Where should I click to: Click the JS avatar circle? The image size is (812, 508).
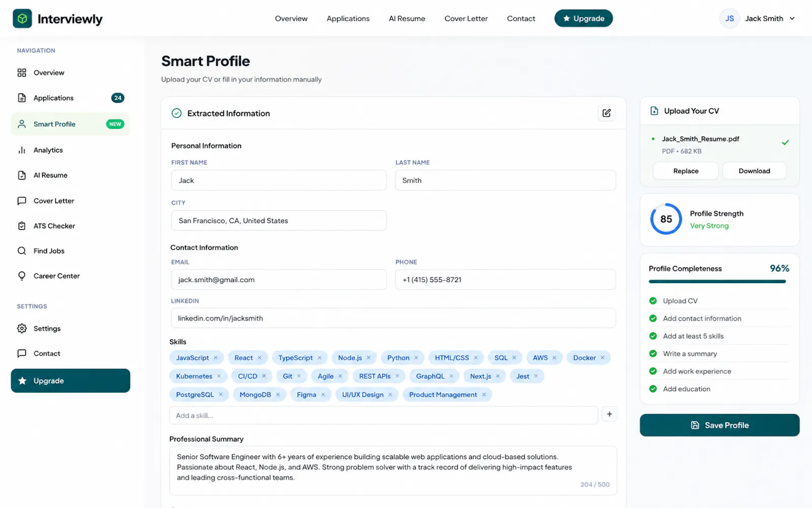pyautogui.click(x=729, y=19)
